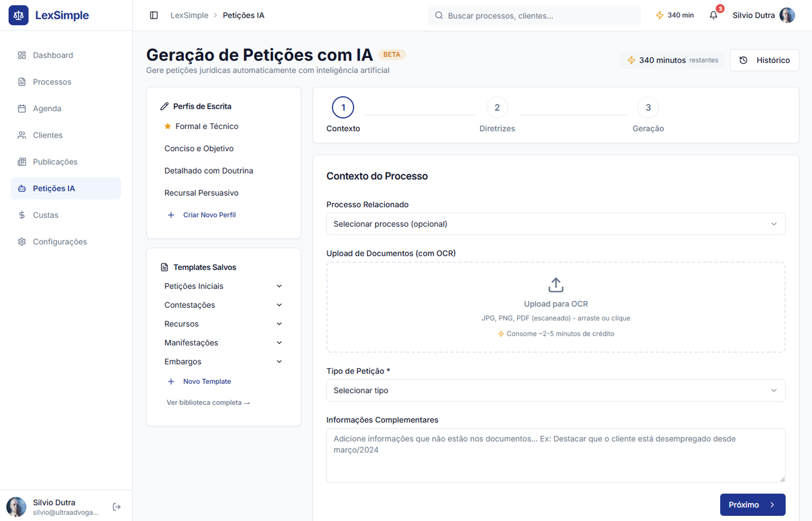Click Upload para OCR drop zone
The height and width of the screenshot is (521, 812).
[556, 307]
